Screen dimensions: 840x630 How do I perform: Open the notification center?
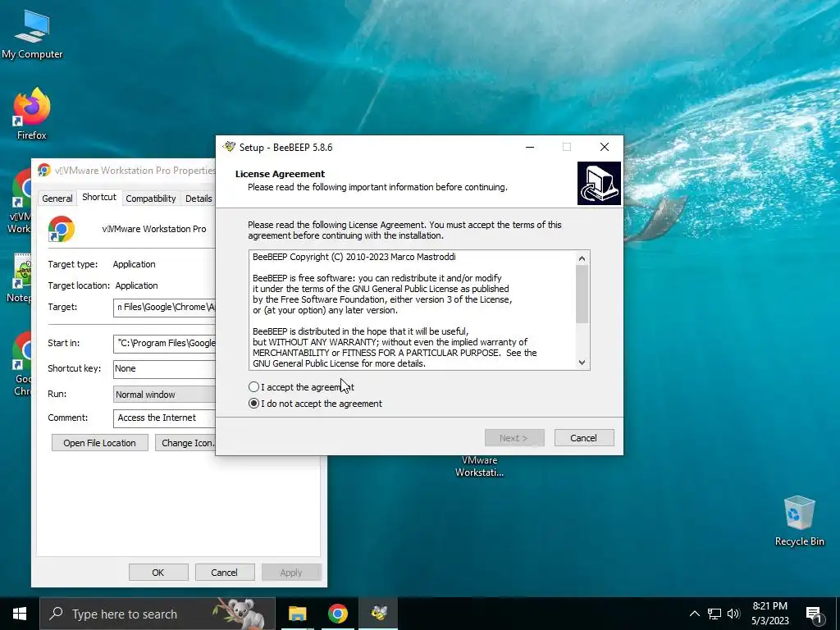pyautogui.click(x=814, y=614)
